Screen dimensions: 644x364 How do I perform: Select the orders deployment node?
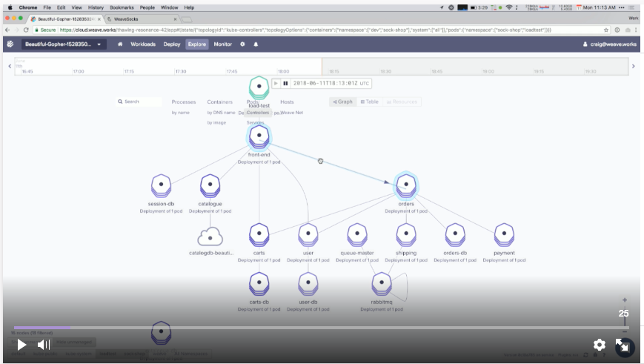(406, 185)
